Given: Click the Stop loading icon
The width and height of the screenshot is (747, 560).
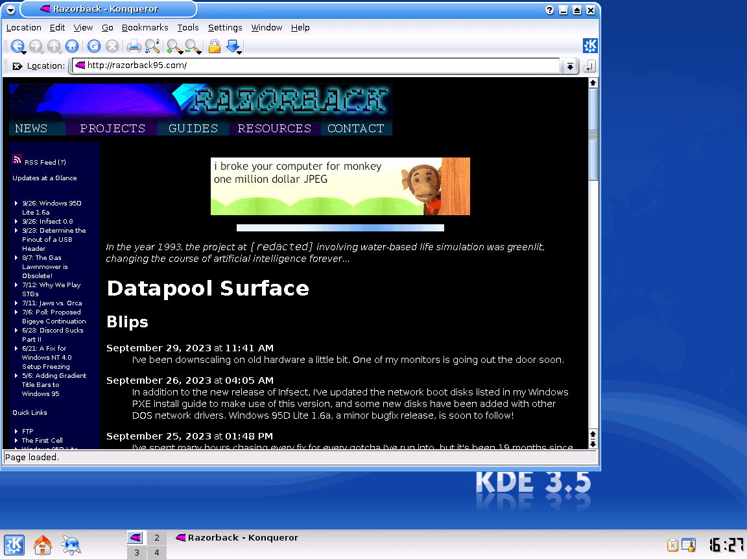Looking at the screenshot, I should [x=112, y=46].
